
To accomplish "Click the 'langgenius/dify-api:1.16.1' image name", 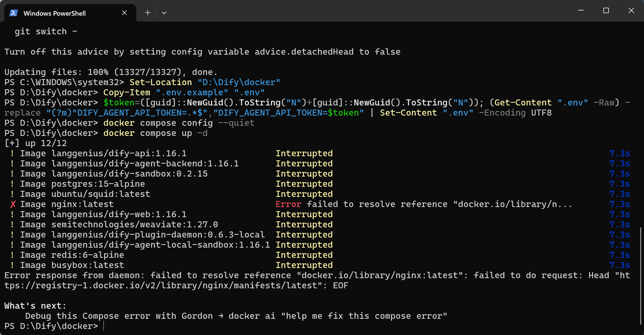I will pos(119,153).
